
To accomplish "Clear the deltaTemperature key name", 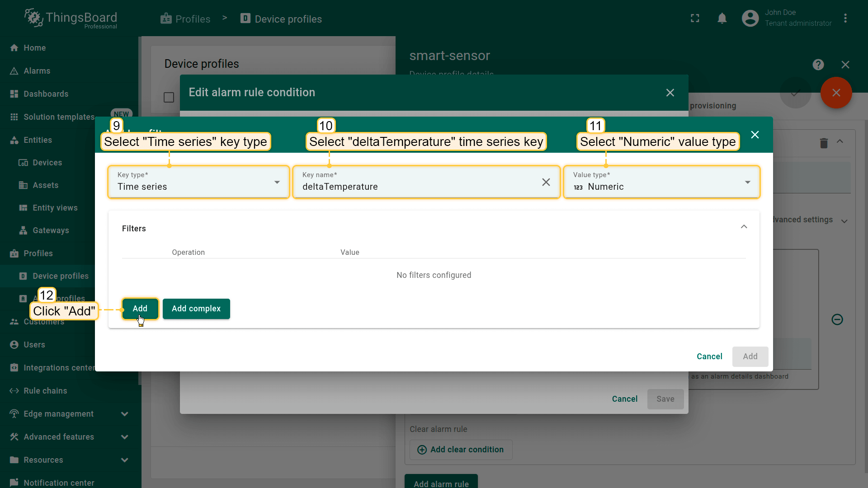I will [546, 182].
